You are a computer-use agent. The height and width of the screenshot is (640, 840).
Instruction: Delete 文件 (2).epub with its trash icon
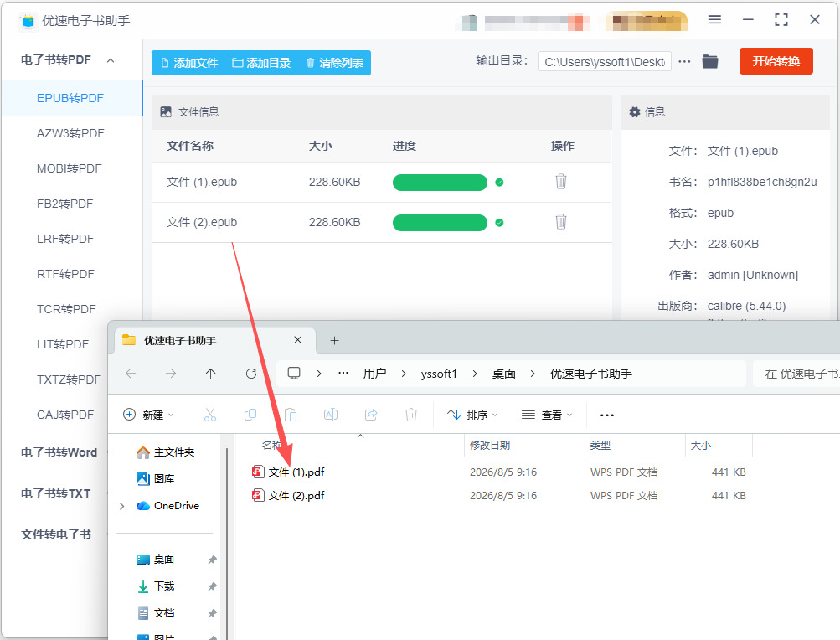coord(560,221)
